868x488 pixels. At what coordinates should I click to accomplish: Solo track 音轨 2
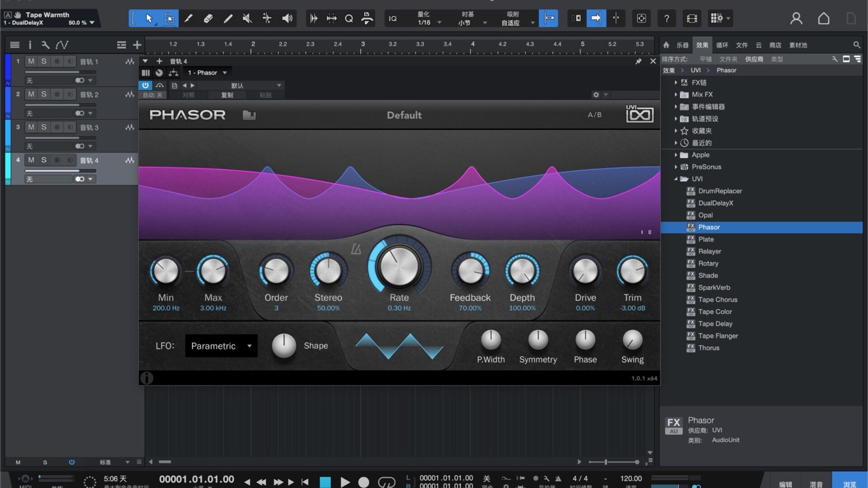point(44,94)
